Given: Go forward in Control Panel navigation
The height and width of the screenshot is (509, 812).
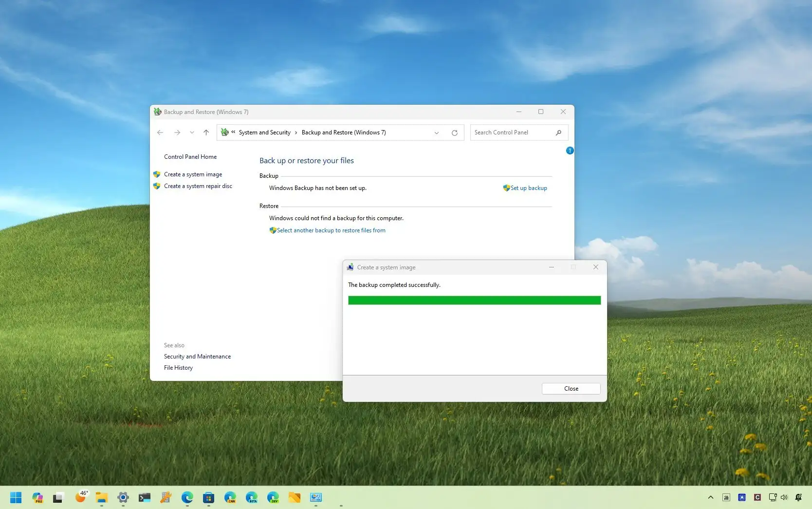Looking at the screenshot, I should [x=177, y=132].
